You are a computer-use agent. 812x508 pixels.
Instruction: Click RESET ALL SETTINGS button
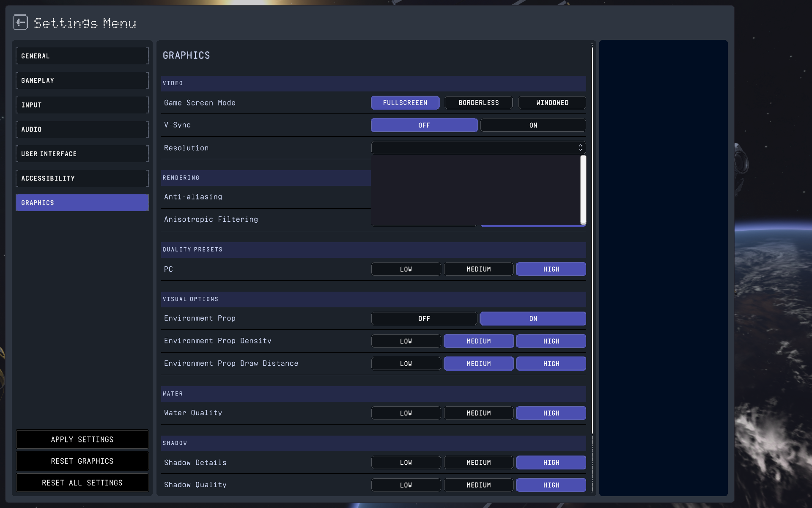82,482
